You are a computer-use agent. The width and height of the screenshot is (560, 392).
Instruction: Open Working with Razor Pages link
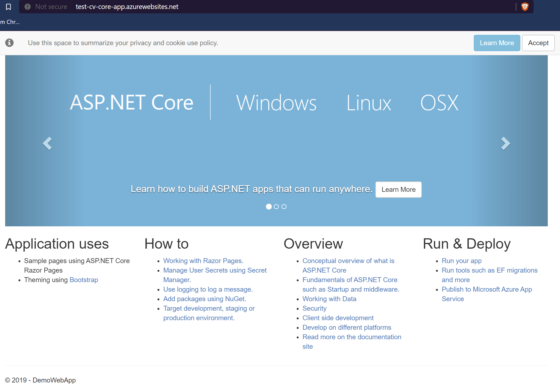203,261
